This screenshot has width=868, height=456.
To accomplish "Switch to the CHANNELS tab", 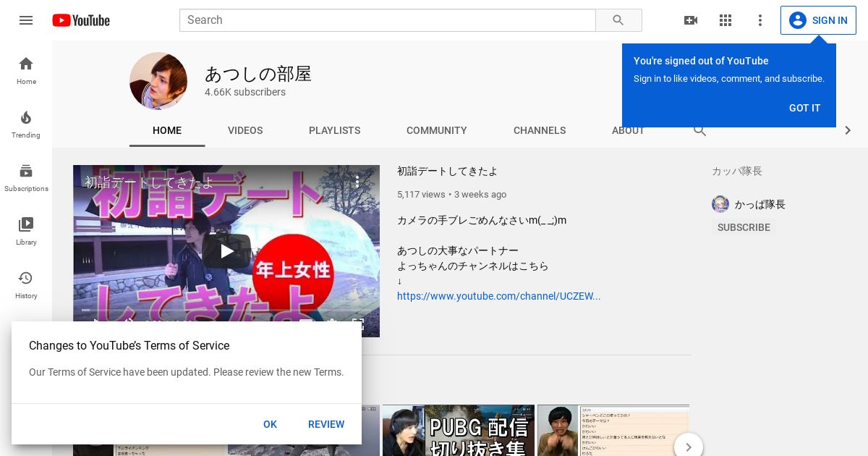I will (540, 130).
